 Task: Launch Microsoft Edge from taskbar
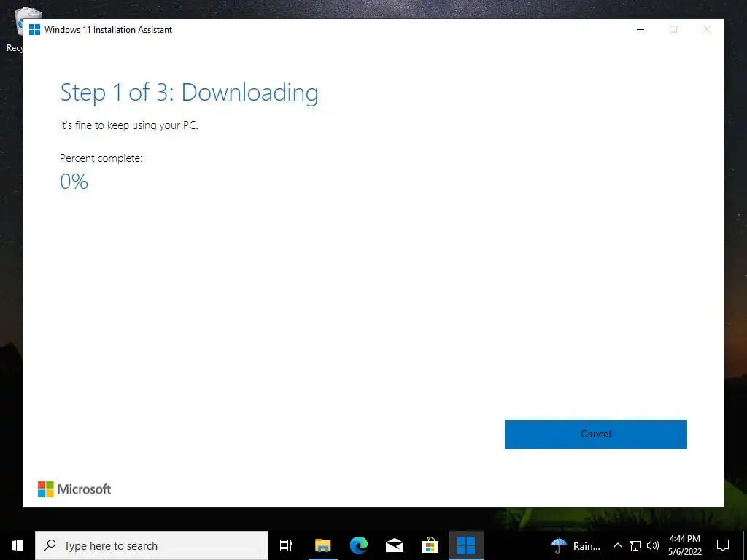(359, 545)
